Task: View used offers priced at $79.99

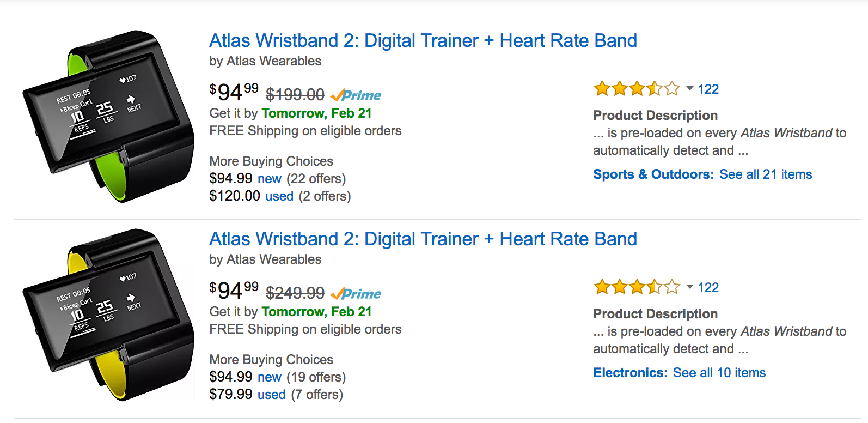Action: (271, 395)
